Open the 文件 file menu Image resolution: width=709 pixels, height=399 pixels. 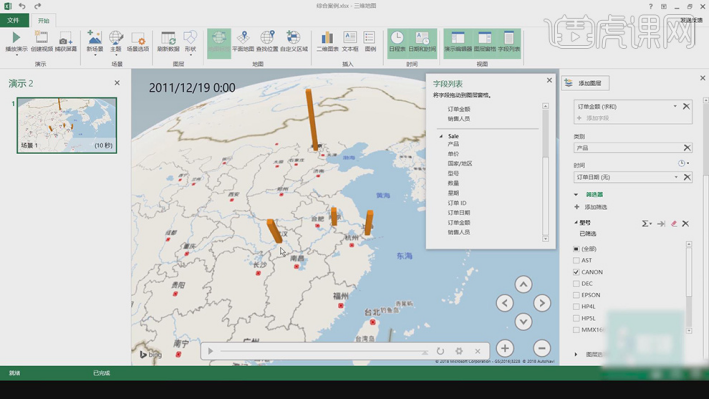tap(14, 20)
